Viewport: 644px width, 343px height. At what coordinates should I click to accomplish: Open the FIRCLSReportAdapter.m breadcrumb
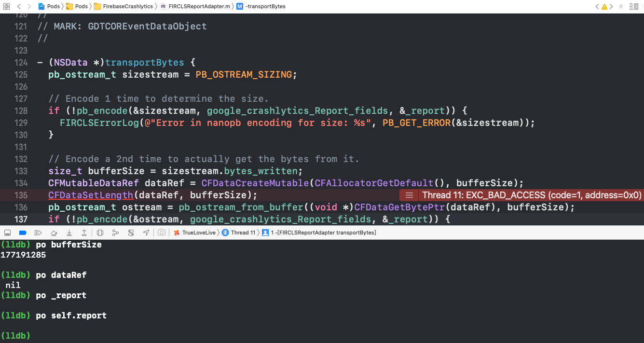[195, 6]
